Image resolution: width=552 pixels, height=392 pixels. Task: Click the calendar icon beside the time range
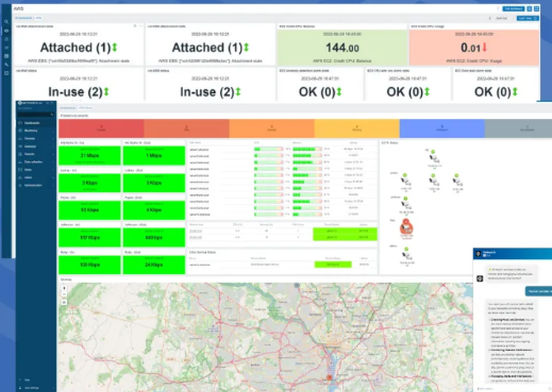point(534,18)
